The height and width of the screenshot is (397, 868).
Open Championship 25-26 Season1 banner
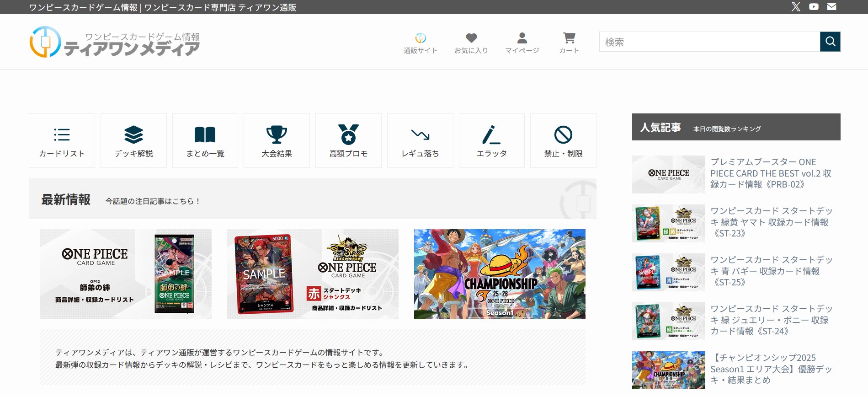pyautogui.click(x=500, y=274)
